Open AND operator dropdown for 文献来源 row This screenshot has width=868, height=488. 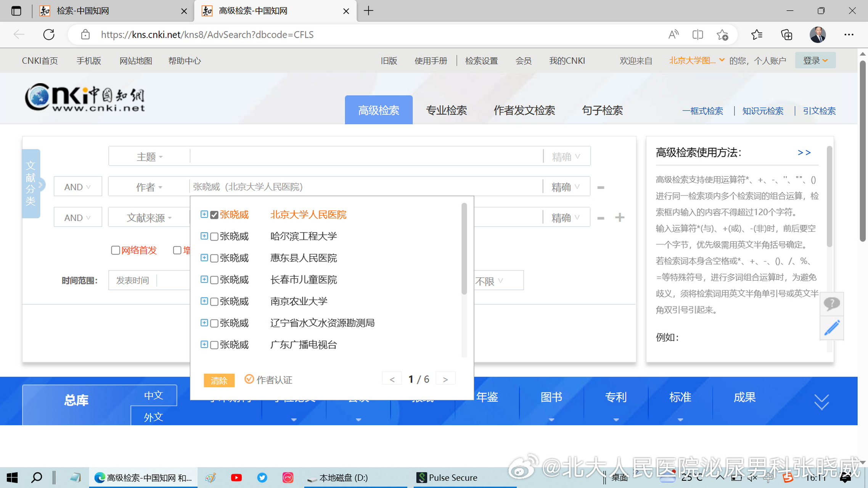(78, 218)
